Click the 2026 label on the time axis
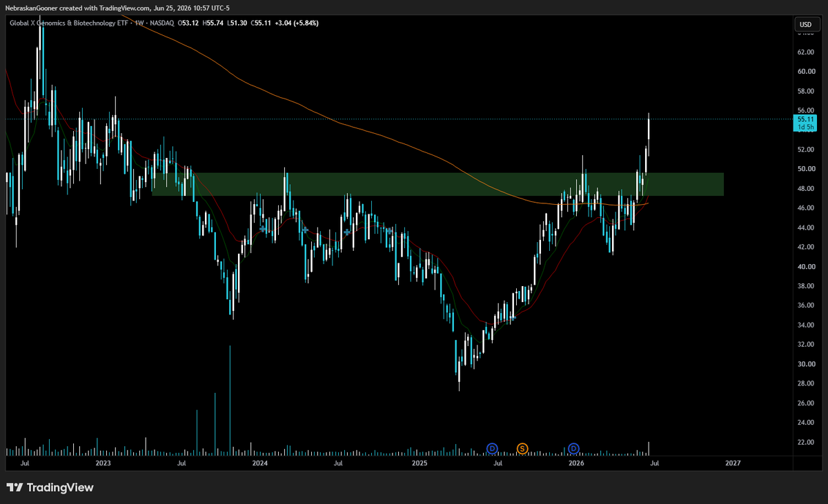Image resolution: width=828 pixels, height=504 pixels. [x=576, y=464]
